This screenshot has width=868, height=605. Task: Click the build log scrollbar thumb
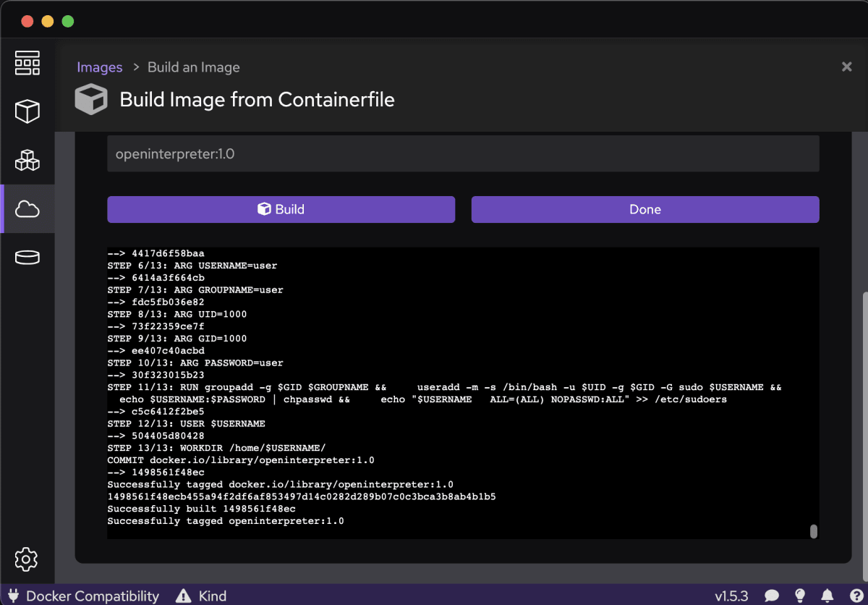[813, 531]
